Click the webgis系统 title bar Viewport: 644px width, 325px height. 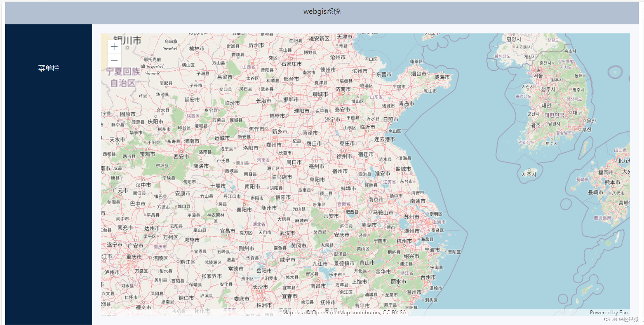click(x=322, y=11)
